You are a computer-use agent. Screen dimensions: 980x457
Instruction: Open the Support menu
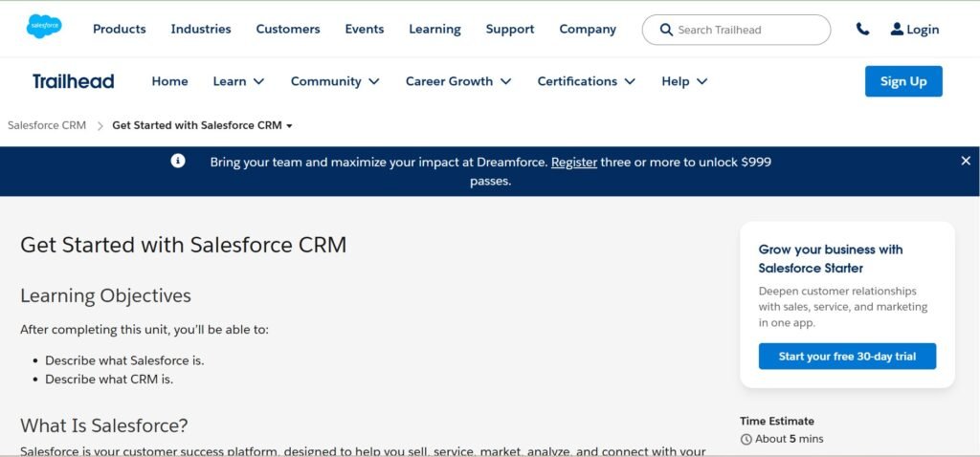pos(510,29)
